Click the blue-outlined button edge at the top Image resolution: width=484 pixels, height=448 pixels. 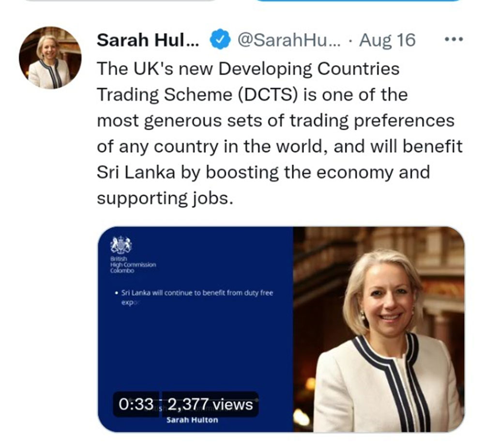click(358, 1)
